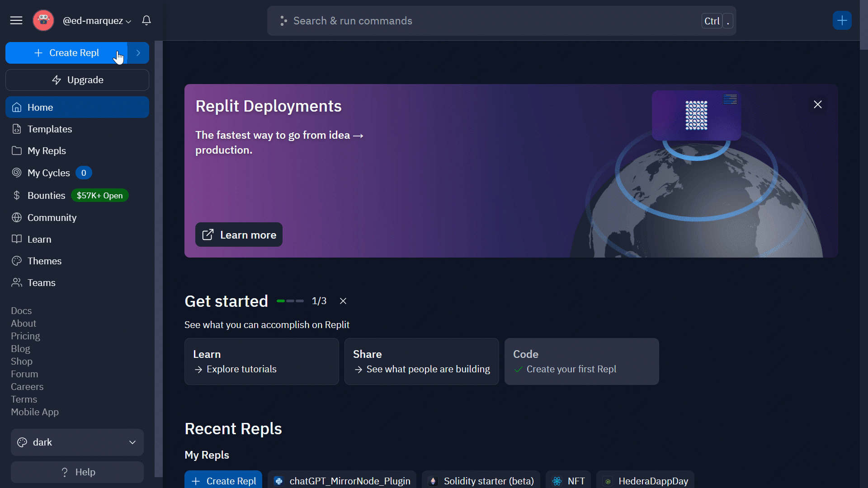Open Bounties in the sidebar
Viewport: 868px width, 488px height.
point(46,195)
